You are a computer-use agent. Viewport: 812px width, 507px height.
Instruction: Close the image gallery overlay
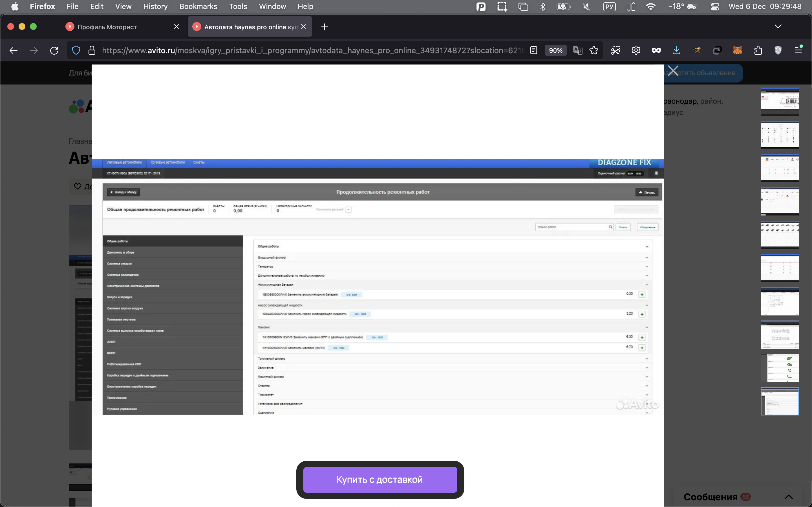tap(673, 71)
